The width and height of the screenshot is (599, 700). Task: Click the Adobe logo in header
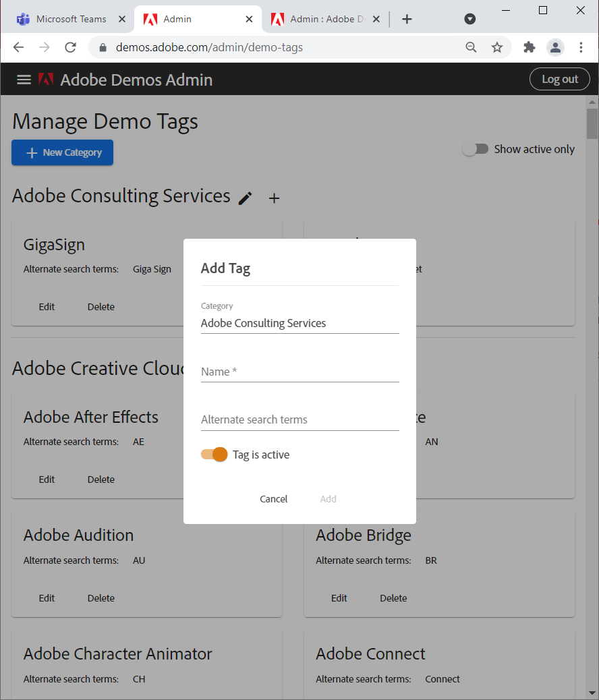click(x=46, y=80)
